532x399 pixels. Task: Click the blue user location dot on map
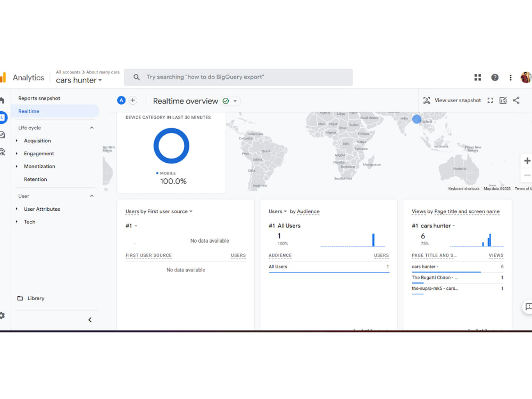(417, 119)
